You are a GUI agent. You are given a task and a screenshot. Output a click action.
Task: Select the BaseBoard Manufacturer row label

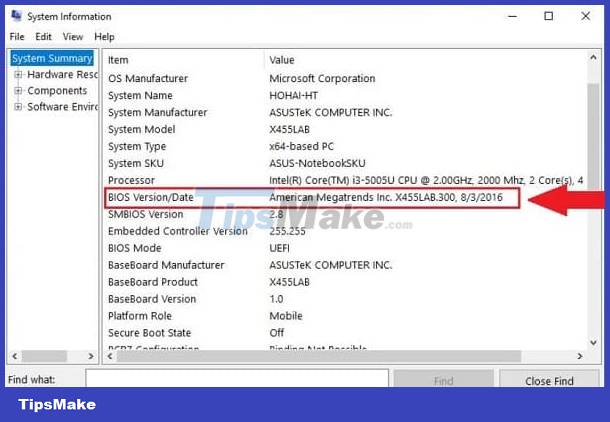(166, 265)
